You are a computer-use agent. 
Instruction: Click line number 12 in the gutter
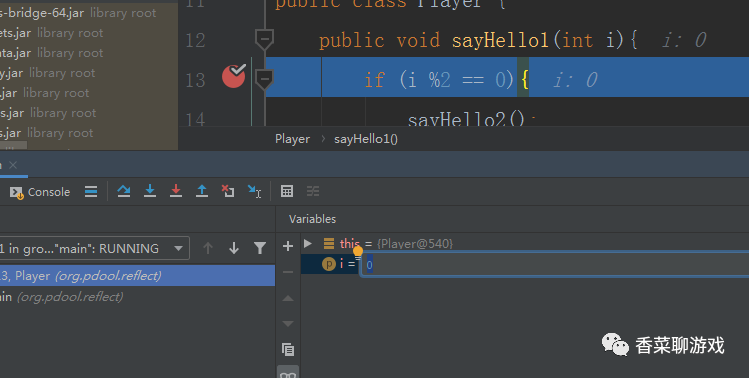pyautogui.click(x=195, y=40)
